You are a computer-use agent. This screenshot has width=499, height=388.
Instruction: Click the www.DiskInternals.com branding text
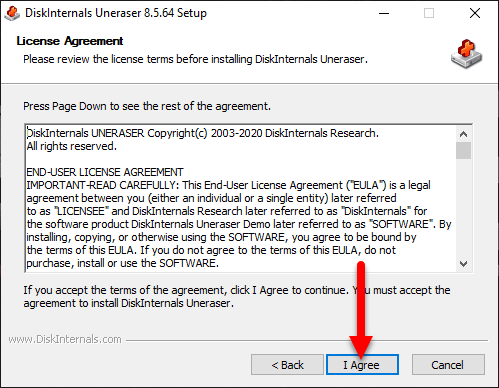click(x=65, y=339)
